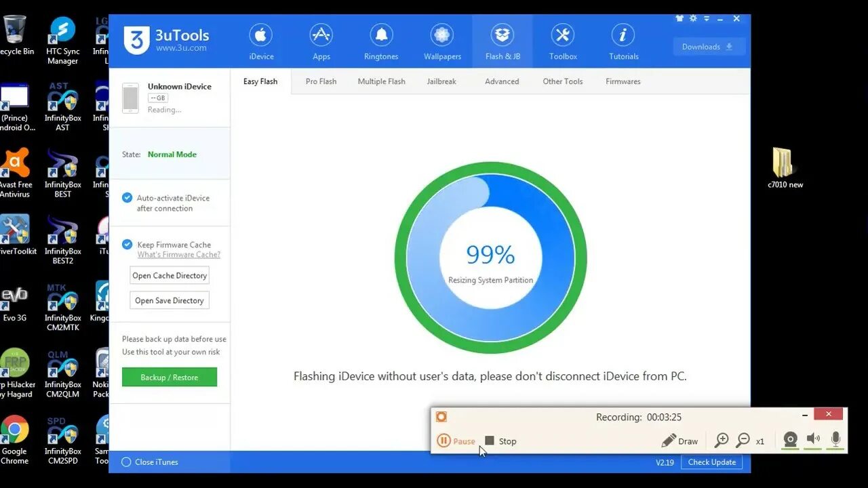Select the Draw pencil tool in recorder
Viewport: 868px width, 488px height.
[x=679, y=441]
